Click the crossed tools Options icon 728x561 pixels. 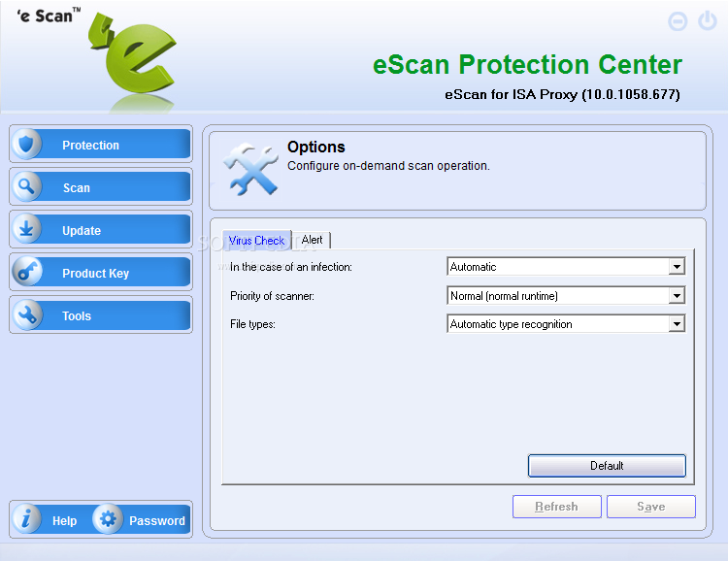251,169
